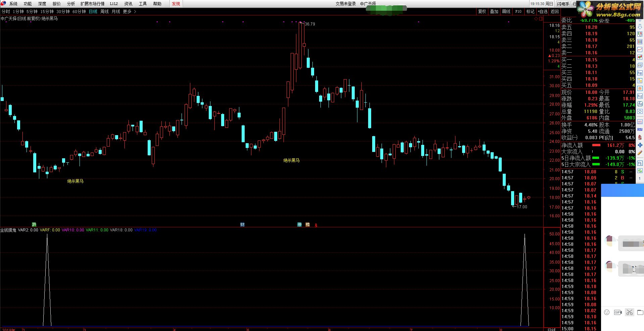Open the 系统 menu
This screenshot has height=331, width=644.
click(13, 4)
